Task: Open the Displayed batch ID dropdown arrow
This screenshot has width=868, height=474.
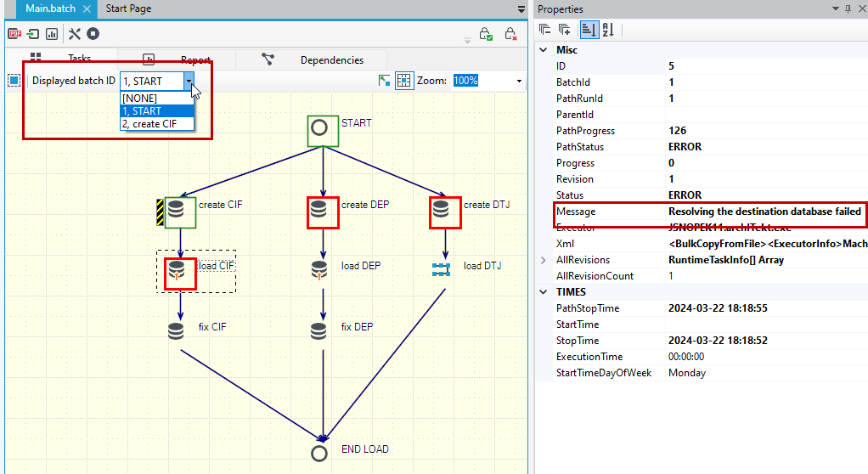Action: pos(189,82)
